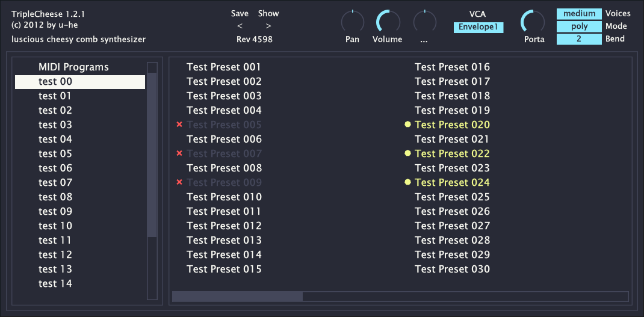Load Test Preset 026
The width and height of the screenshot is (644, 317).
click(x=452, y=211)
